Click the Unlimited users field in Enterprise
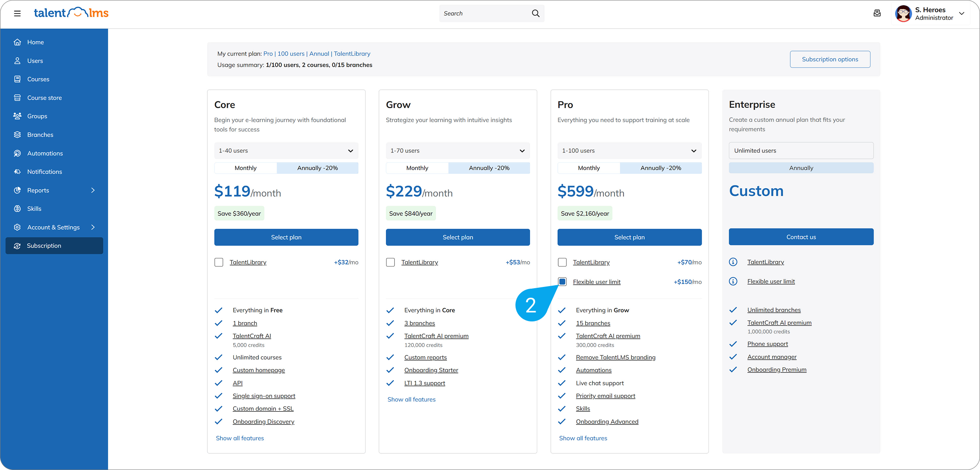Image resolution: width=980 pixels, height=470 pixels. coord(801,151)
